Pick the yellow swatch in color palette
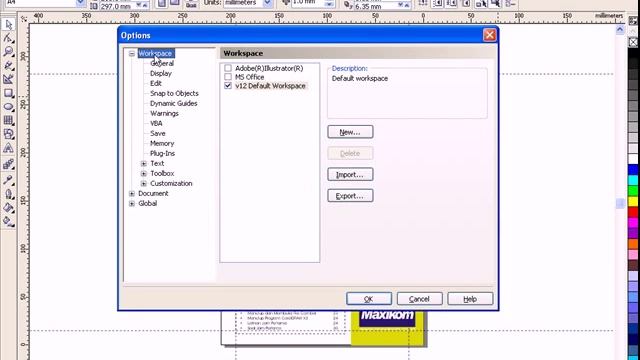The height and width of the screenshot is (360, 640). 633,201
